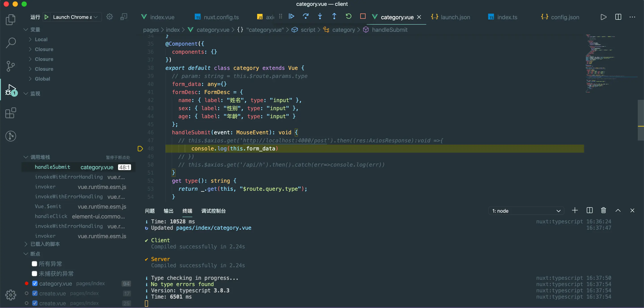Restart debugging with the green reload icon
The width and height of the screenshot is (644, 308).
point(348,17)
